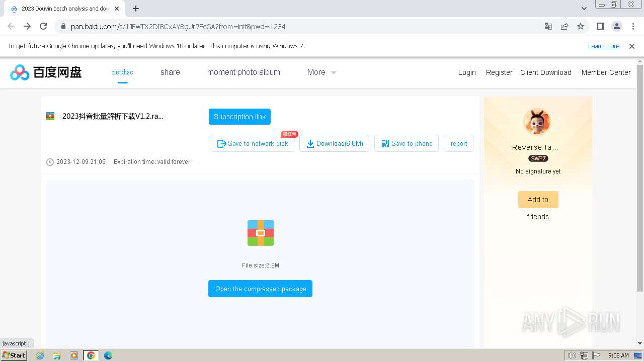Reload the page with the refresh icon
The height and width of the screenshot is (362, 644).
point(43,26)
